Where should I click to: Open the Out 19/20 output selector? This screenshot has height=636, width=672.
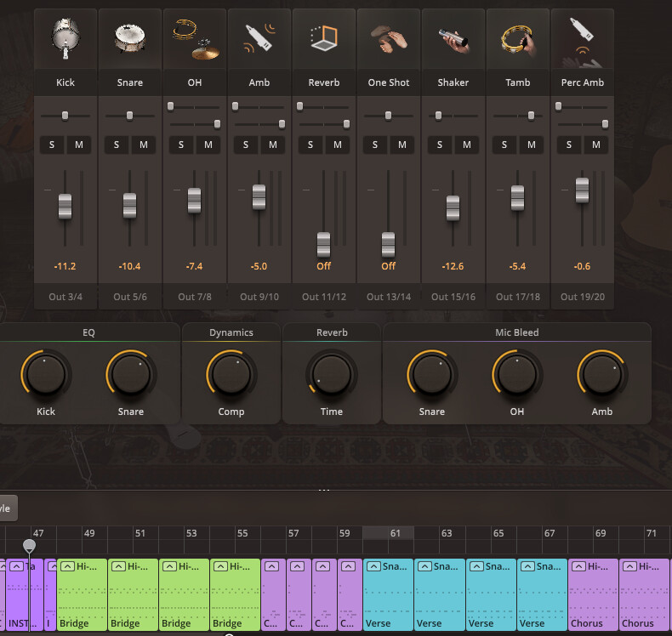tap(583, 297)
